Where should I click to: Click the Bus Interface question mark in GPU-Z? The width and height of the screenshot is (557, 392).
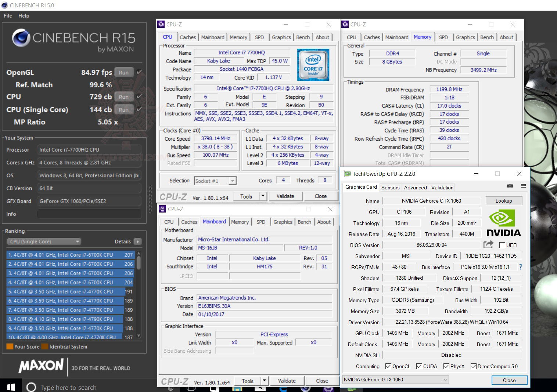coord(520,267)
